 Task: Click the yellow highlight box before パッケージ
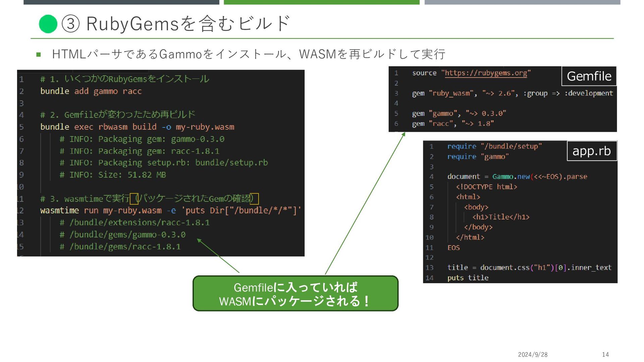point(134,199)
